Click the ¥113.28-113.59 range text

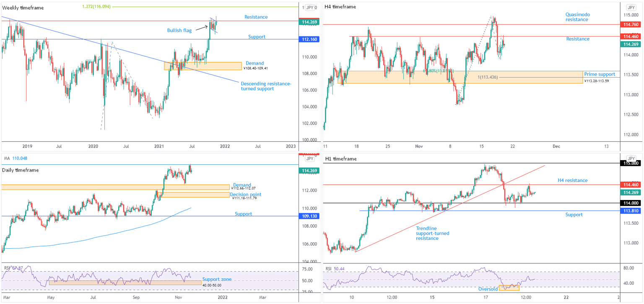pos(596,81)
